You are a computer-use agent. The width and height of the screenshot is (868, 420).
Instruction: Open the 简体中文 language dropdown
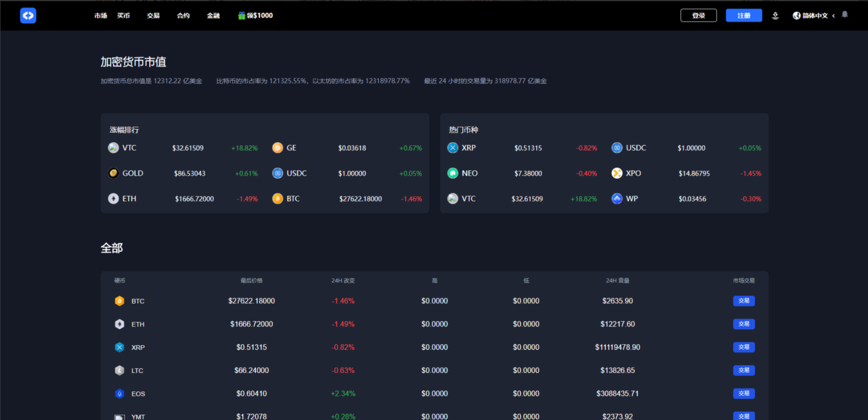814,16
